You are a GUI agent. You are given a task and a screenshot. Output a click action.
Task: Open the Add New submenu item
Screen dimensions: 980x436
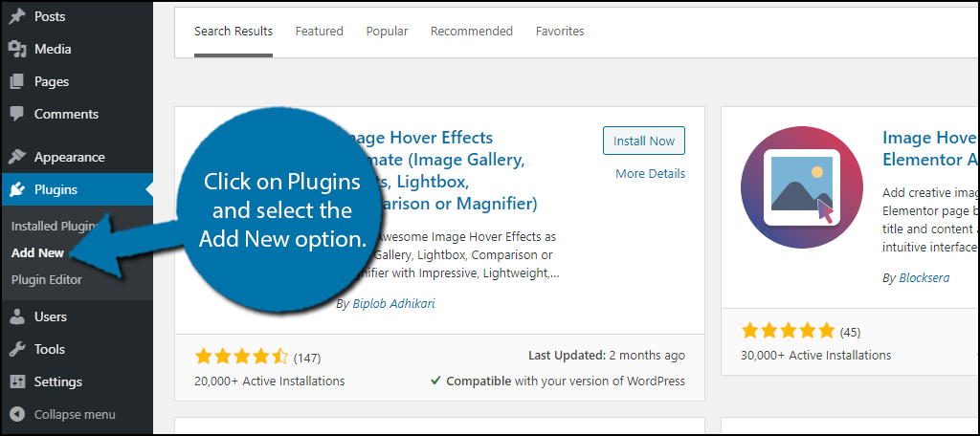pos(37,253)
